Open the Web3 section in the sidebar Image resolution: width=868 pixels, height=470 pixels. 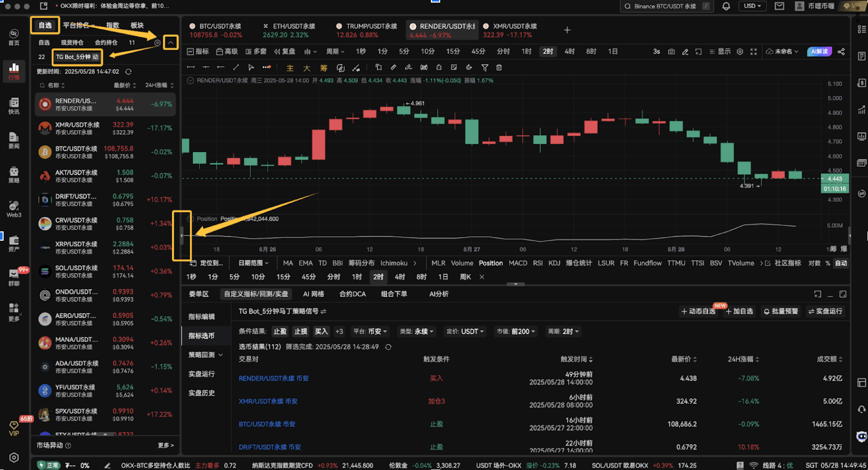[x=14, y=209]
